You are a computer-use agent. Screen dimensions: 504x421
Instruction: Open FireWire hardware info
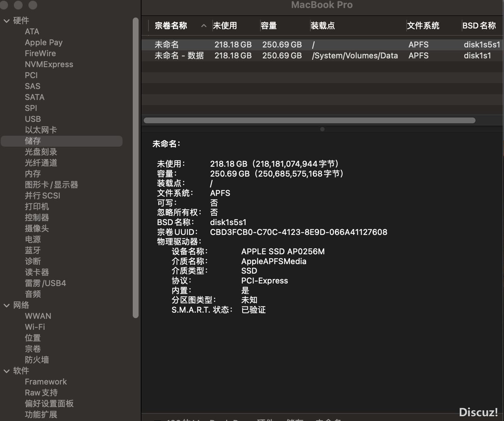click(x=40, y=54)
